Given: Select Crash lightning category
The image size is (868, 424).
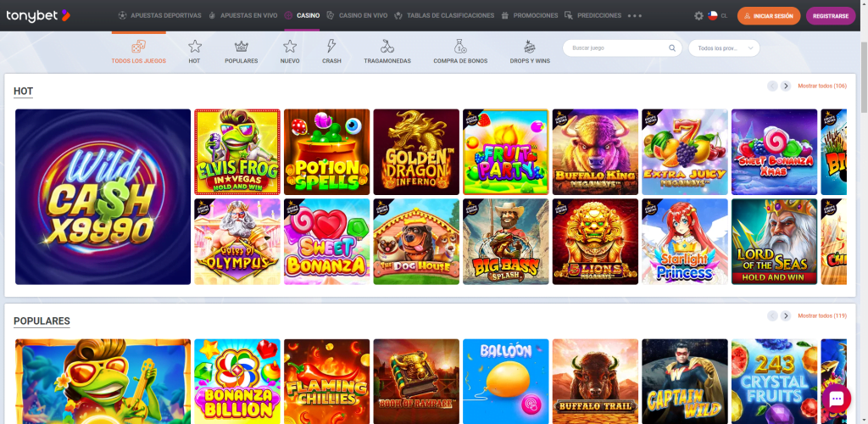Looking at the screenshot, I should click(x=331, y=52).
